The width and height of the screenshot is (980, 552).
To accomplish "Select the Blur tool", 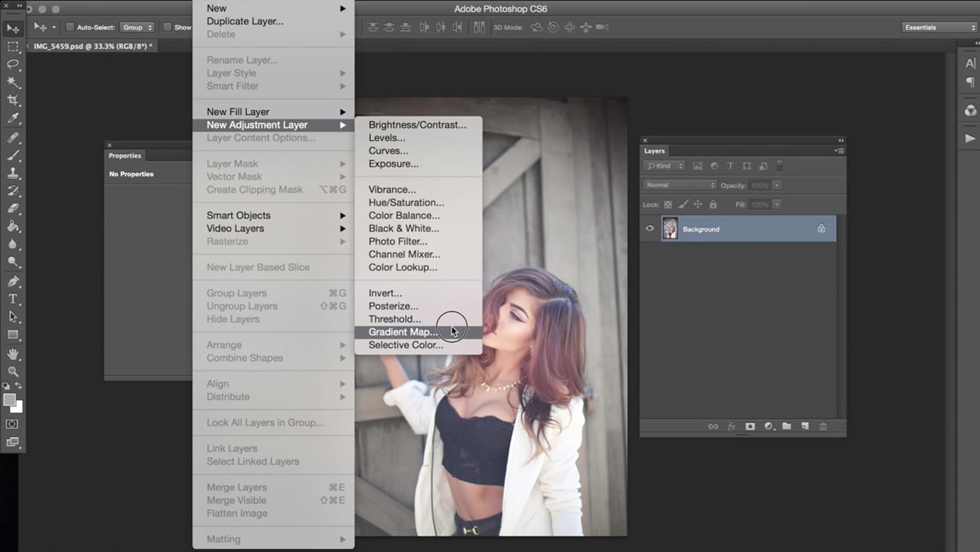I will [12, 244].
